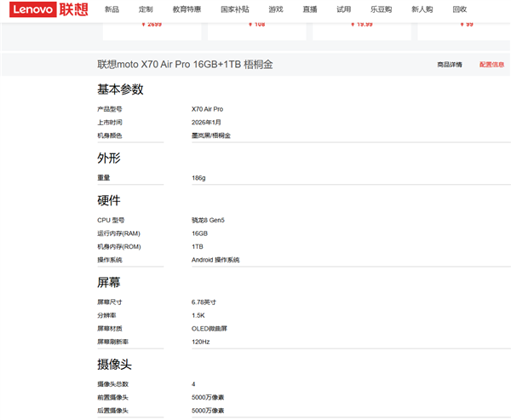This screenshot has height=420, width=511.
Task: Click the 基本参数 section heading
Action: click(120, 89)
